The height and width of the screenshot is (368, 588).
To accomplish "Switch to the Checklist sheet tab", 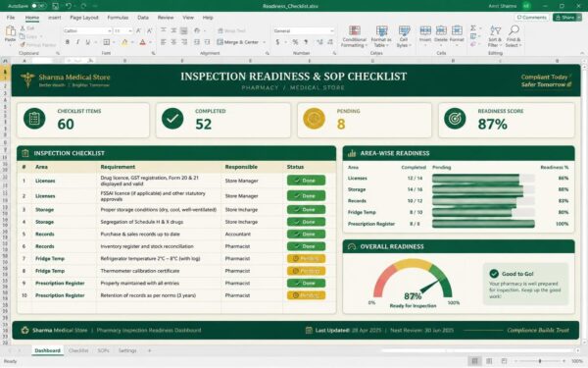I will point(78,350).
